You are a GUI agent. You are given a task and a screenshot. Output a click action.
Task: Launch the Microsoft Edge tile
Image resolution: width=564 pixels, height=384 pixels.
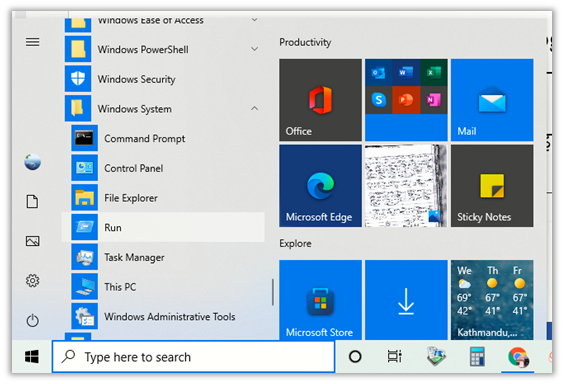tap(320, 186)
